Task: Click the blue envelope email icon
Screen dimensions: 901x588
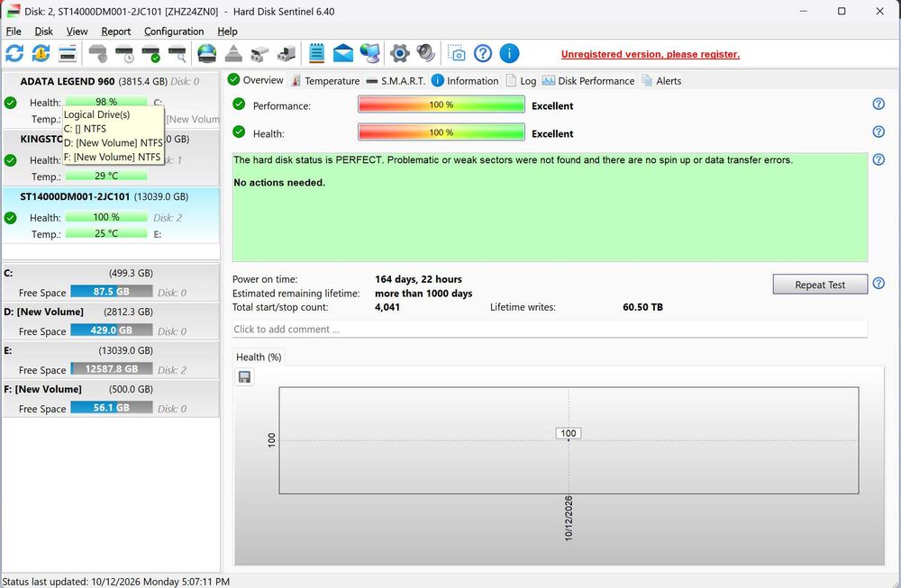Action: [343, 53]
